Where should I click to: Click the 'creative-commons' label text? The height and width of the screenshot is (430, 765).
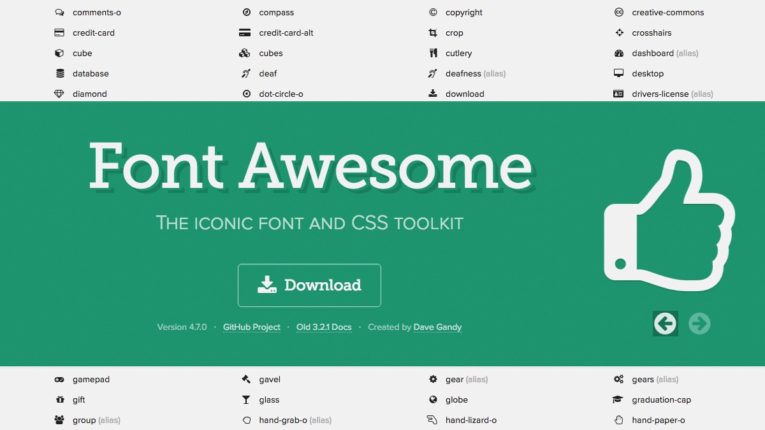click(668, 13)
